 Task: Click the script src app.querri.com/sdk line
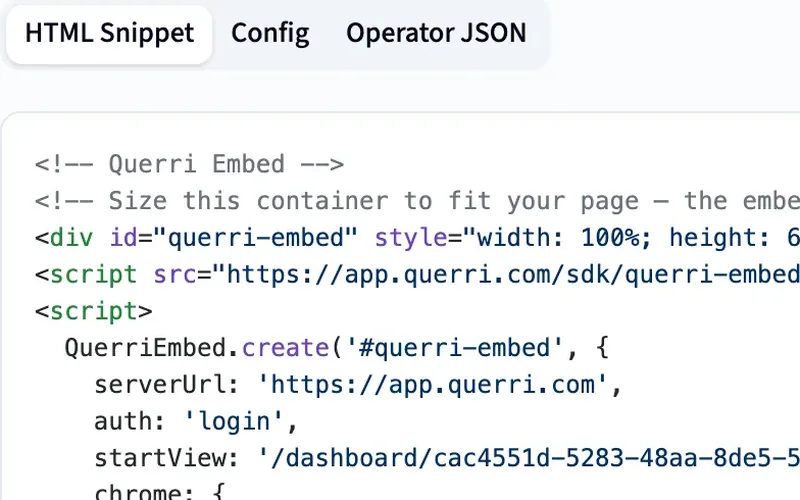click(417, 274)
